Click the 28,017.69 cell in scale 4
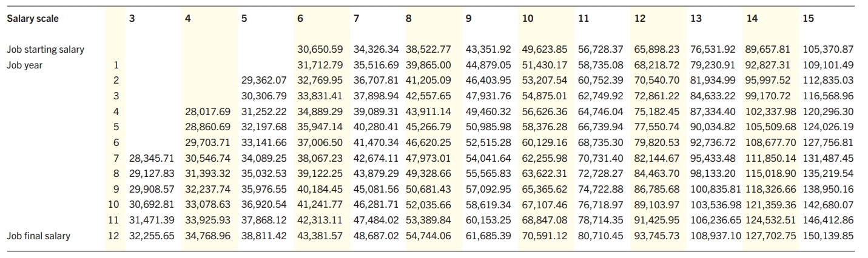The image size is (868, 258). coord(207,111)
